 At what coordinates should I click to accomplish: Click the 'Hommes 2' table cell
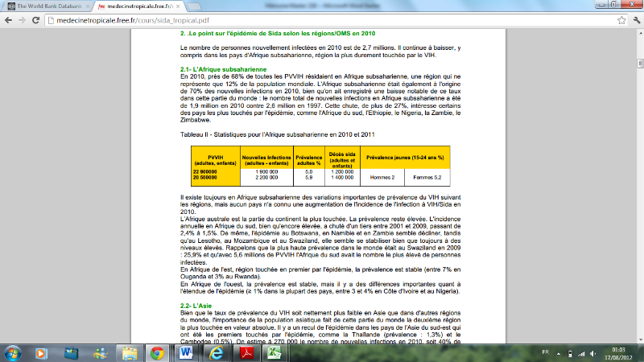tap(382, 177)
